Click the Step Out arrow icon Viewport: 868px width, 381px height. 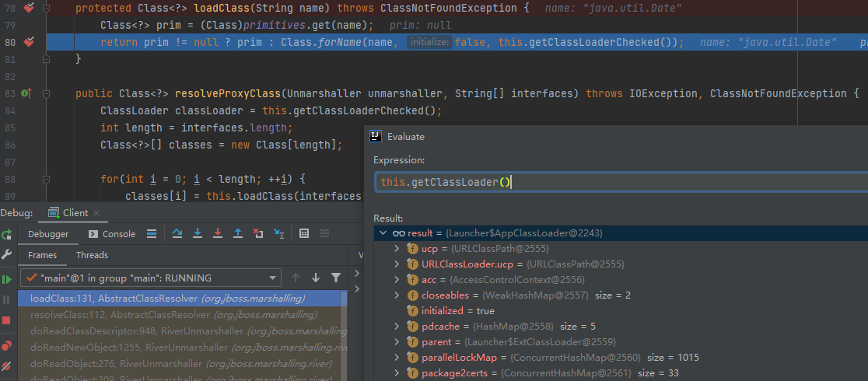point(238,233)
